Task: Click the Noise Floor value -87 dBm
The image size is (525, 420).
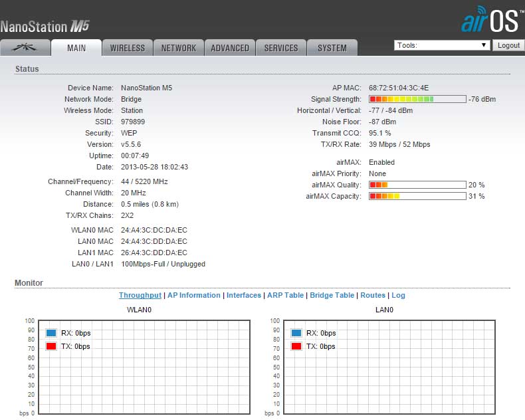Action: [382, 122]
